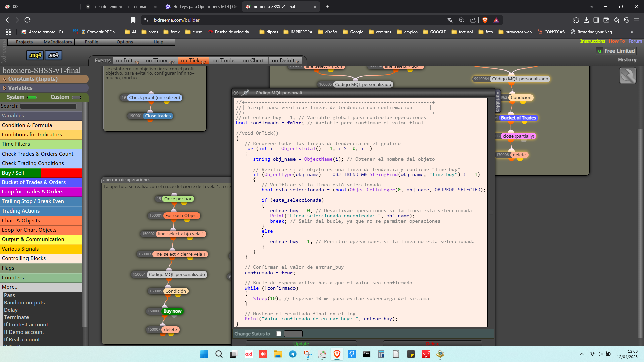Toggle the System blocks switch
The width and height of the screenshot is (644, 362).
32,97
